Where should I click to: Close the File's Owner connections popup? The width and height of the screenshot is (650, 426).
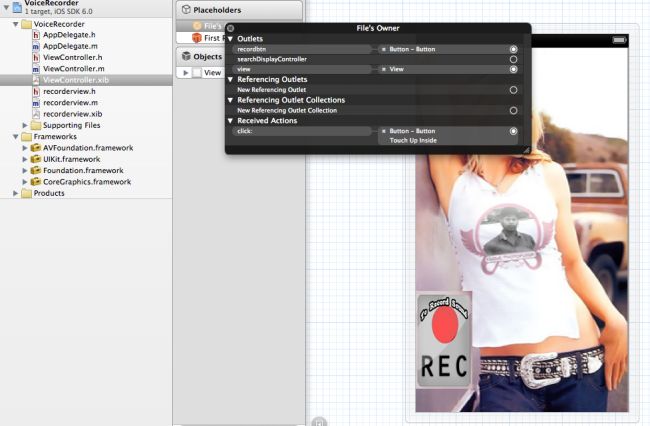231,29
